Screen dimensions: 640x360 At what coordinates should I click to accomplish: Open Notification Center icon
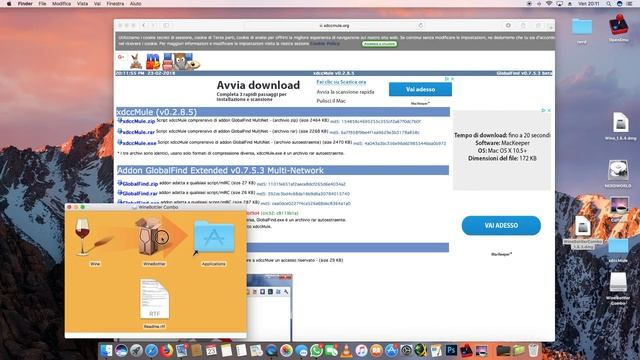[x=630, y=4]
